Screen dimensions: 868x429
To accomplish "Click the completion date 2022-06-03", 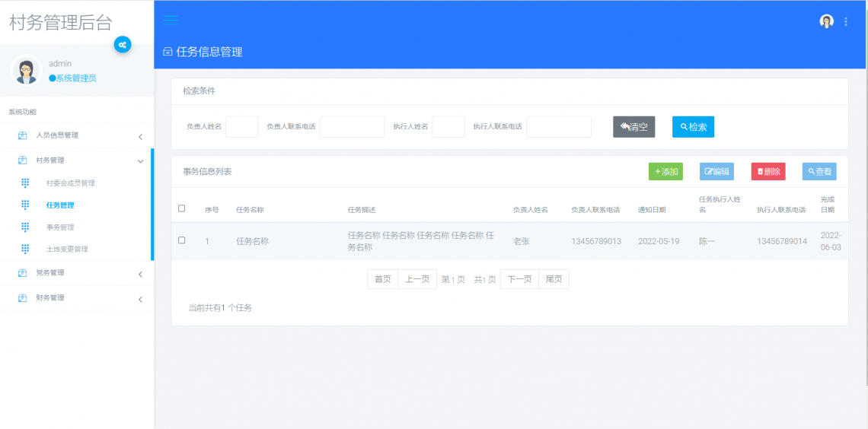I will click(831, 242).
